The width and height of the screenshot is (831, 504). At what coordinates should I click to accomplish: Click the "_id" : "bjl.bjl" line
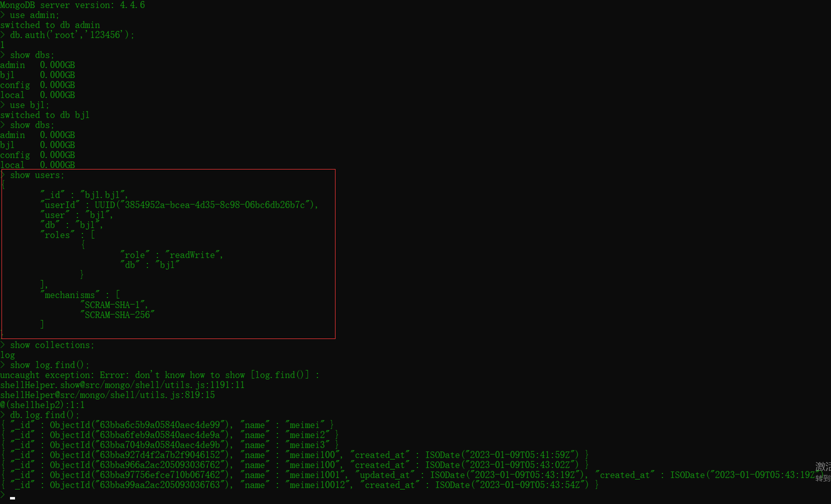tap(84, 195)
